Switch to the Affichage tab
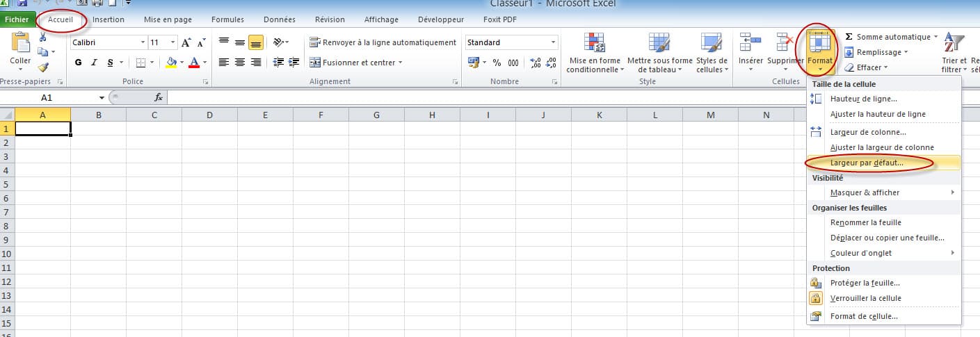Viewport: 980px width, 337px height. pos(381,19)
